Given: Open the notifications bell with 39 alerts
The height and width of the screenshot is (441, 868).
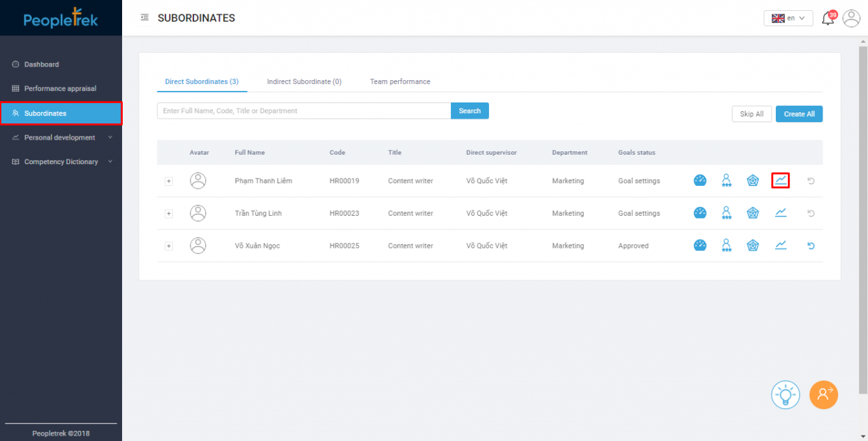Looking at the screenshot, I should (827, 18).
